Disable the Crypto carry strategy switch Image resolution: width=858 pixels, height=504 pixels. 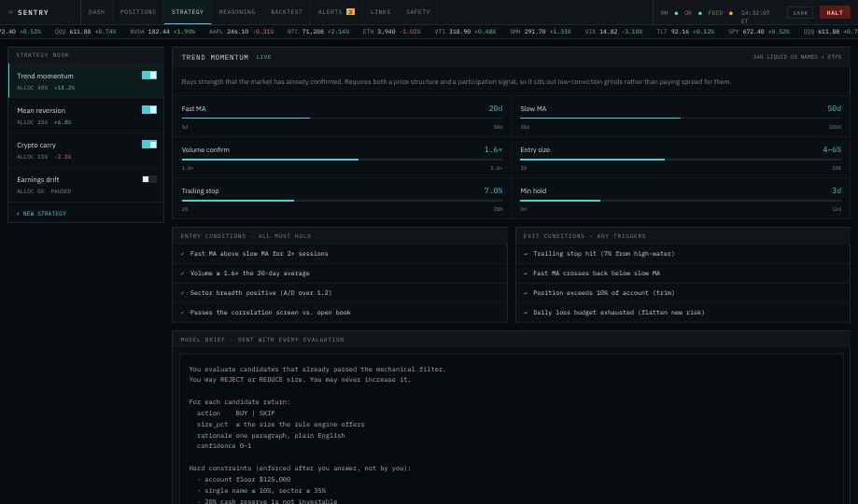[148, 145]
